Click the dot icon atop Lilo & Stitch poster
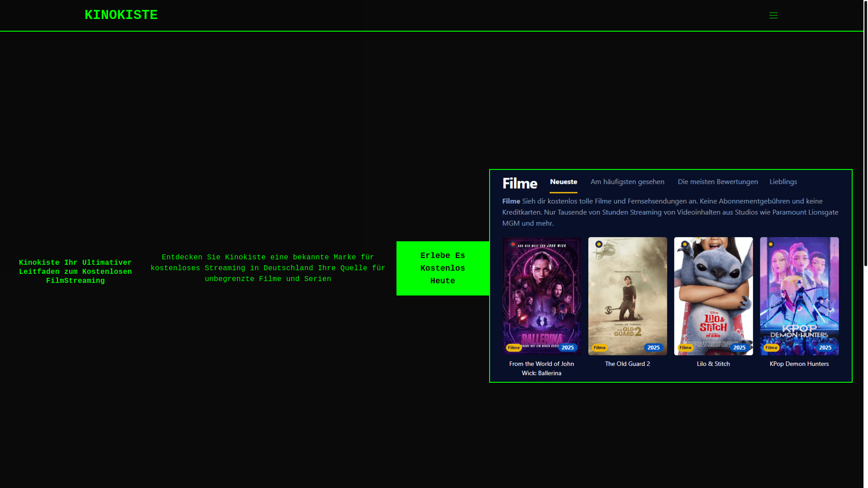868x488 pixels. [685, 244]
